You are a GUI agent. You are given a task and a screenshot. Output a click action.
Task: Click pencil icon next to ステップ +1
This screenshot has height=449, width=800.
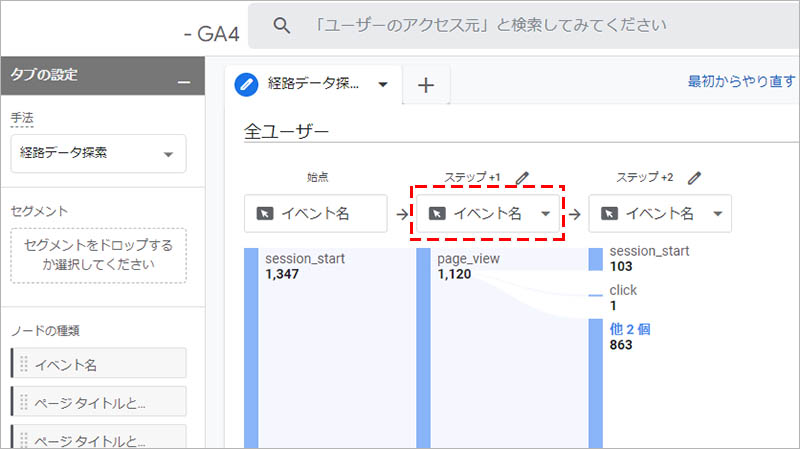pos(521,177)
